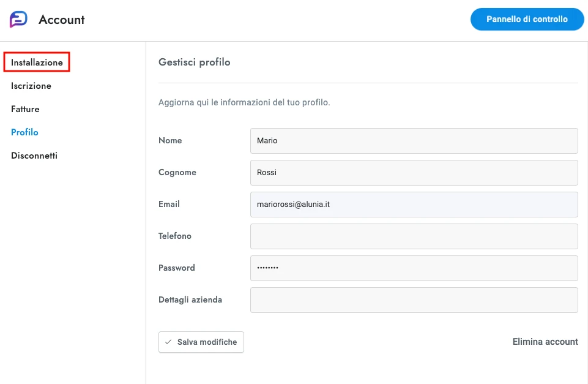Click Disconnetti to log out

(x=34, y=156)
